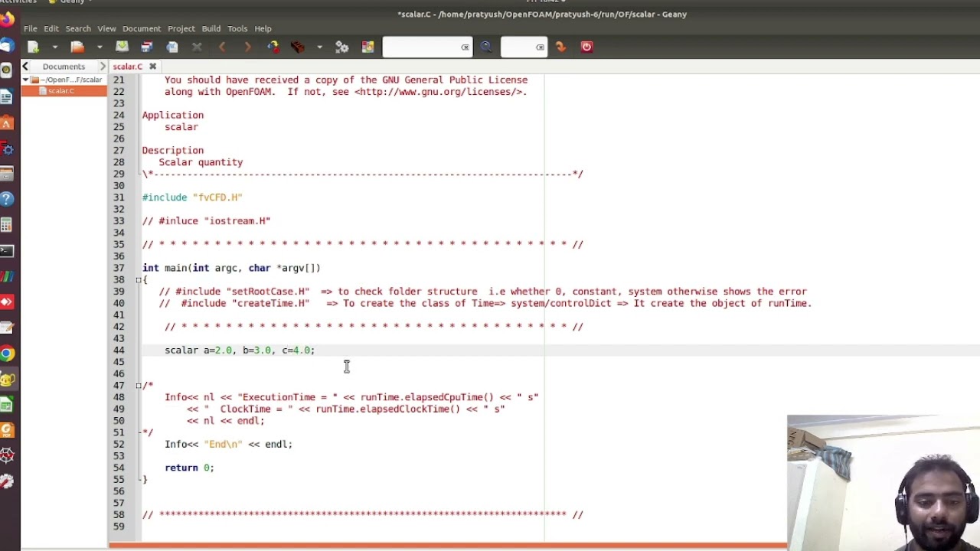This screenshot has width=980, height=551.
Task: Build the current file brick icon
Action: 298,47
